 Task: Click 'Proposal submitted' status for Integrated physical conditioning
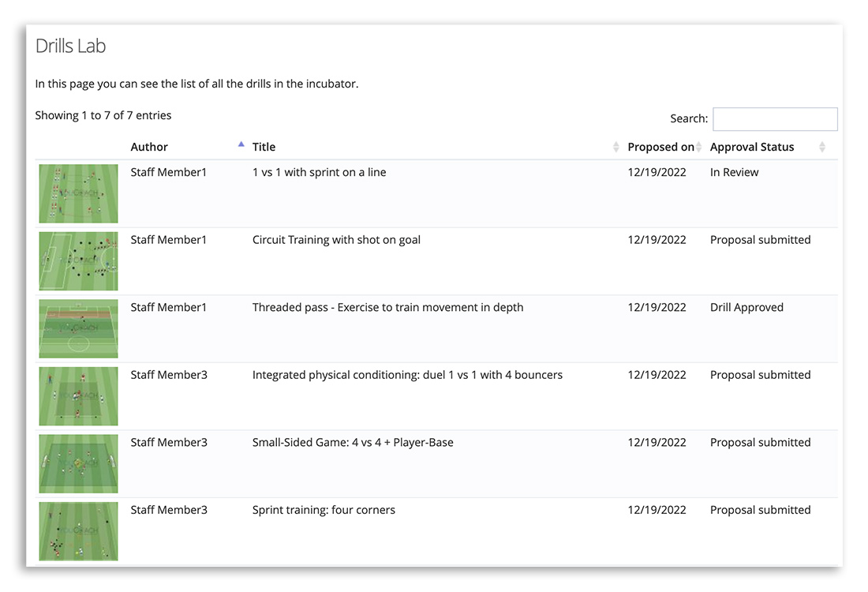click(x=761, y=375)
